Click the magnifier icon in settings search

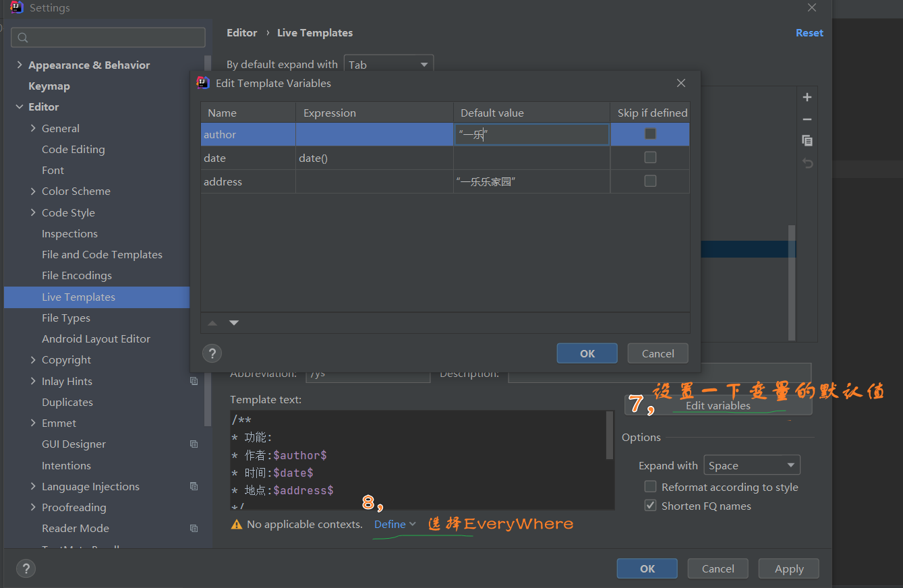click(x=24, y=38)
